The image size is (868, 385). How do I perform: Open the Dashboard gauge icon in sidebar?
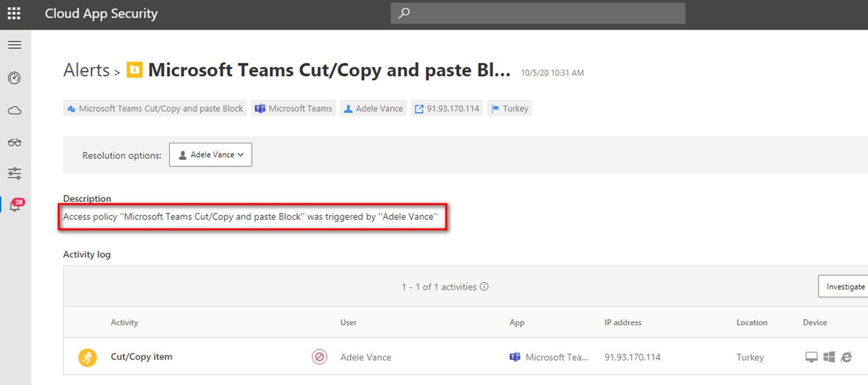click(x=14, y=78)
